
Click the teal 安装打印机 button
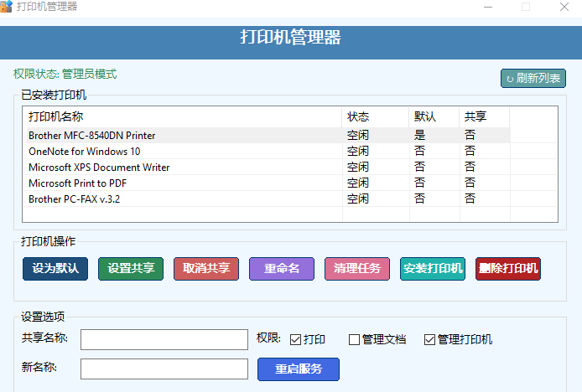[433, 269]
